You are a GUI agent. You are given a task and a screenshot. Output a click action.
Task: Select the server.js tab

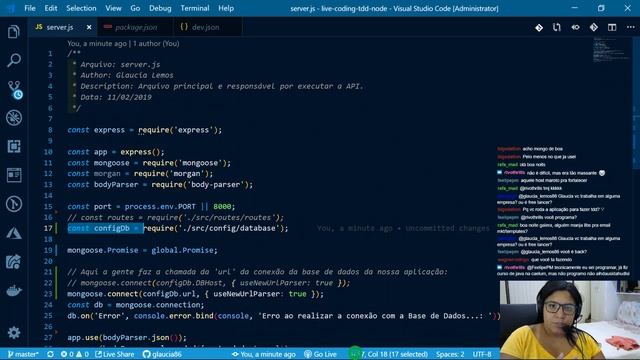click(60, 27)
